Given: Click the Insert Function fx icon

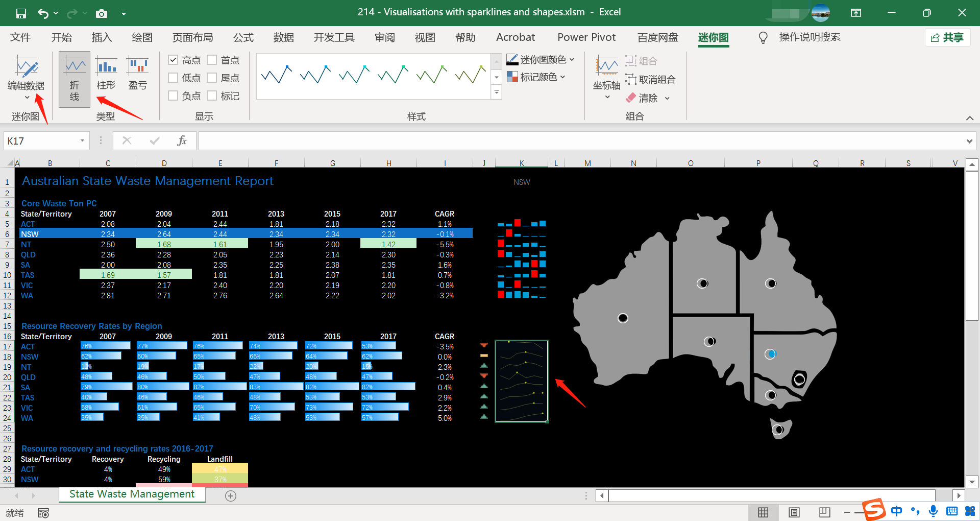Looking at the screenshot, I should click(182, 140).
